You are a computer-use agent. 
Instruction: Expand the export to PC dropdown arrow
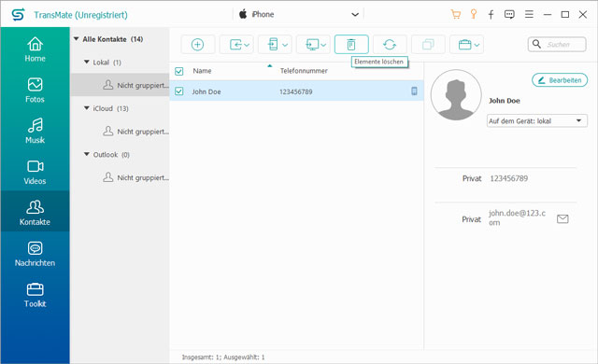click(x=323, y=45)
